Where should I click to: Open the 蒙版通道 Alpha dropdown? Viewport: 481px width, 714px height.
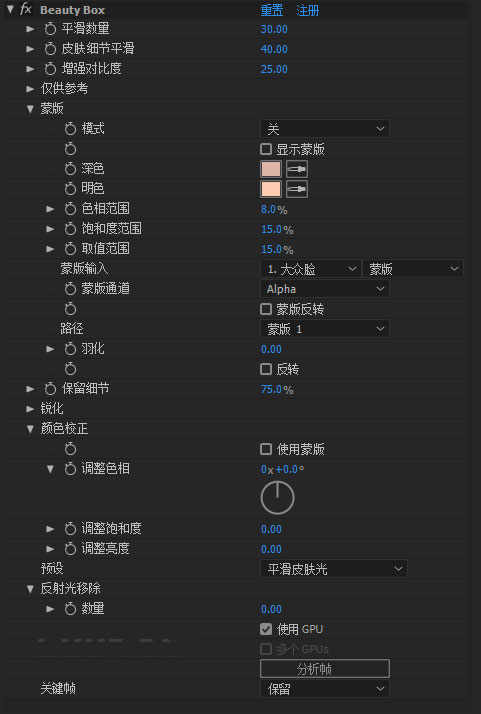[325, 289]
